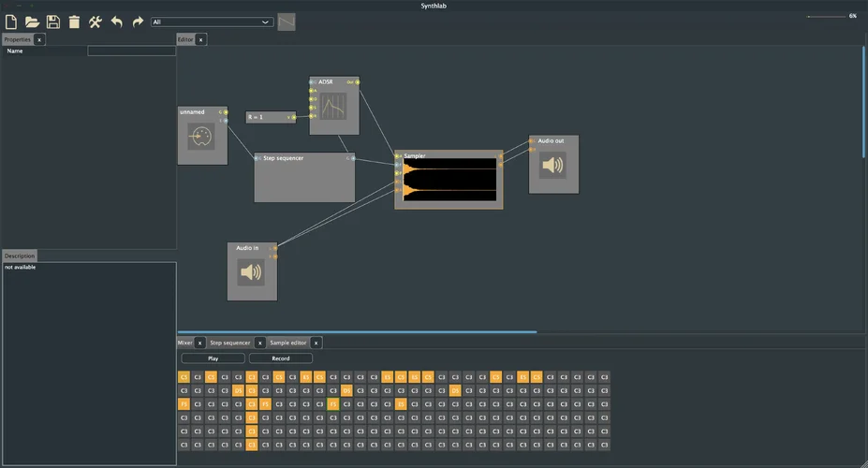
Task: Close the Properties tab
Action: tap(39, 40)
